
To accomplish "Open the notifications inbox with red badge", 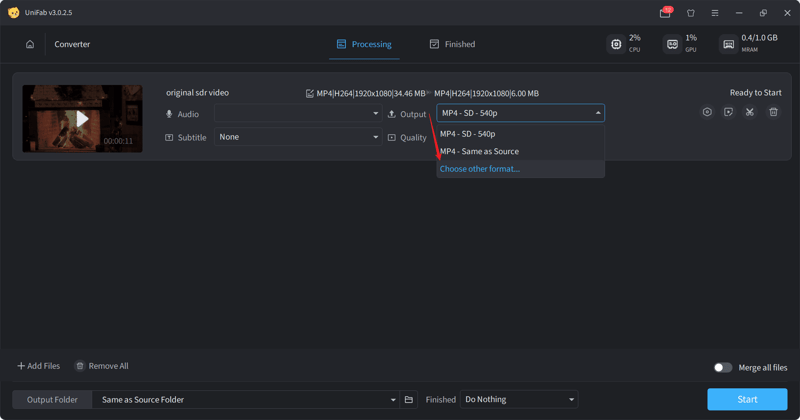I will 665,13.
